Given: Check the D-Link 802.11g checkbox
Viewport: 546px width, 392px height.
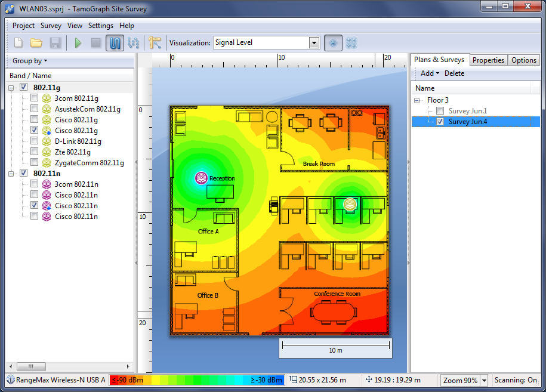Looking at the screenshot, I should click(34, 141).
